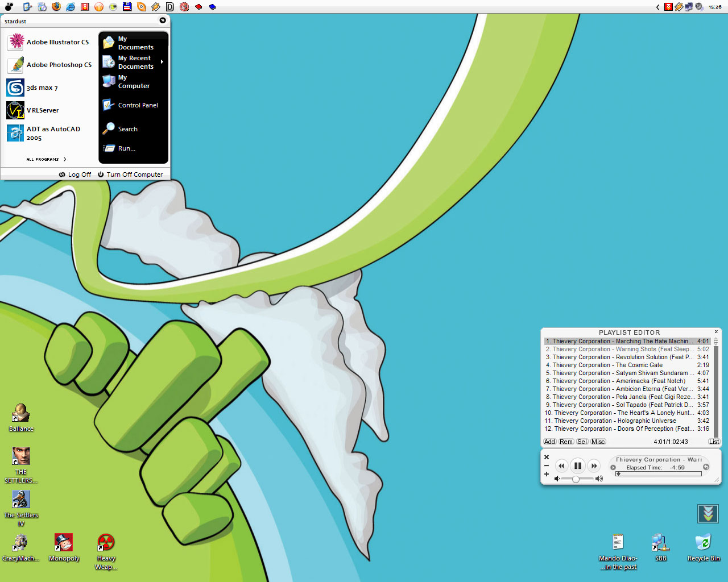728x582 pixels.
Task: Click Turn Off Computer button
Action: tap(130, 174)
